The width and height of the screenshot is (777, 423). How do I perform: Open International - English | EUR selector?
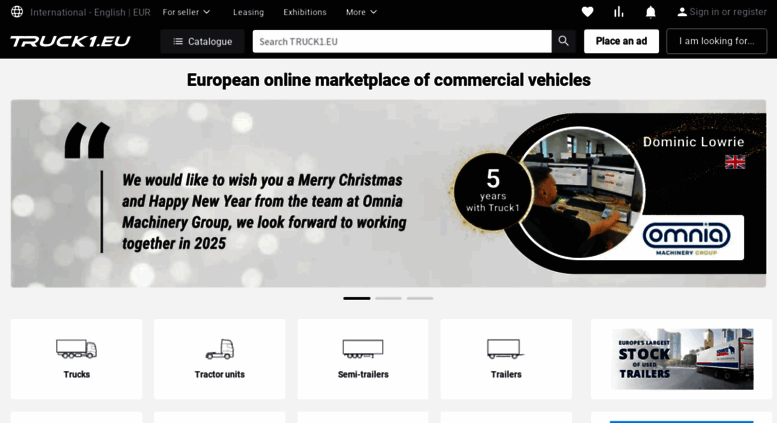[90, 12]
